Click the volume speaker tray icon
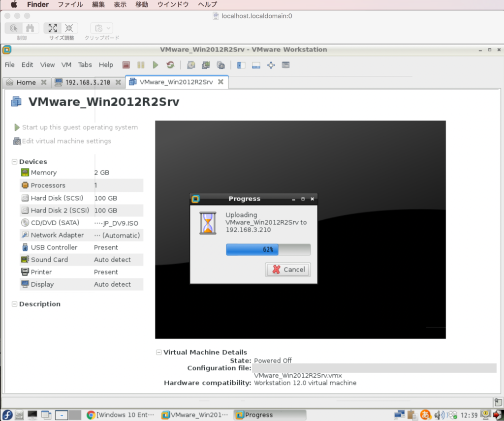 pos(439,415)
